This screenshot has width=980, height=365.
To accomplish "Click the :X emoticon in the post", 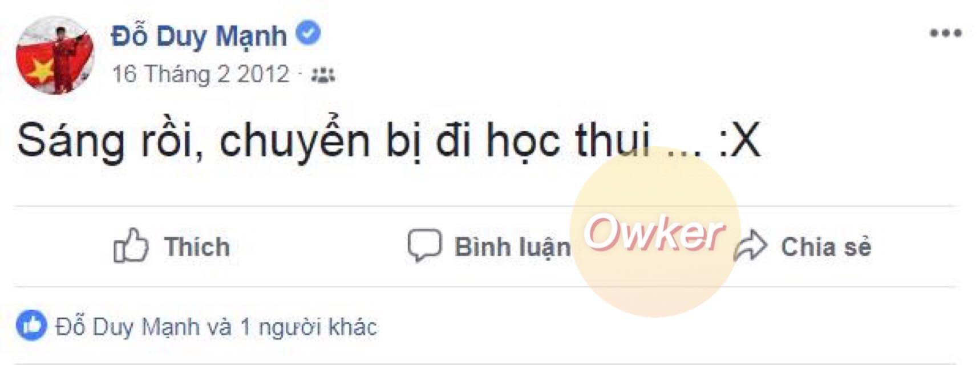I will 739,140.
